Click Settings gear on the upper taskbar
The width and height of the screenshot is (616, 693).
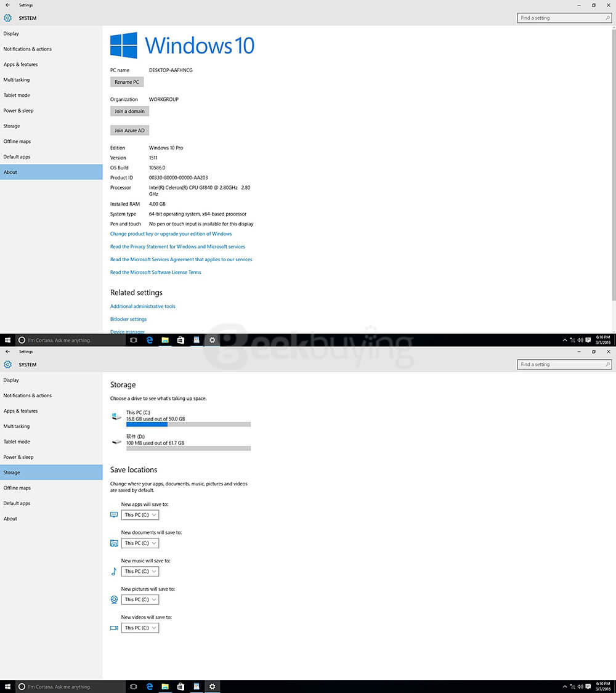point(212,340)
